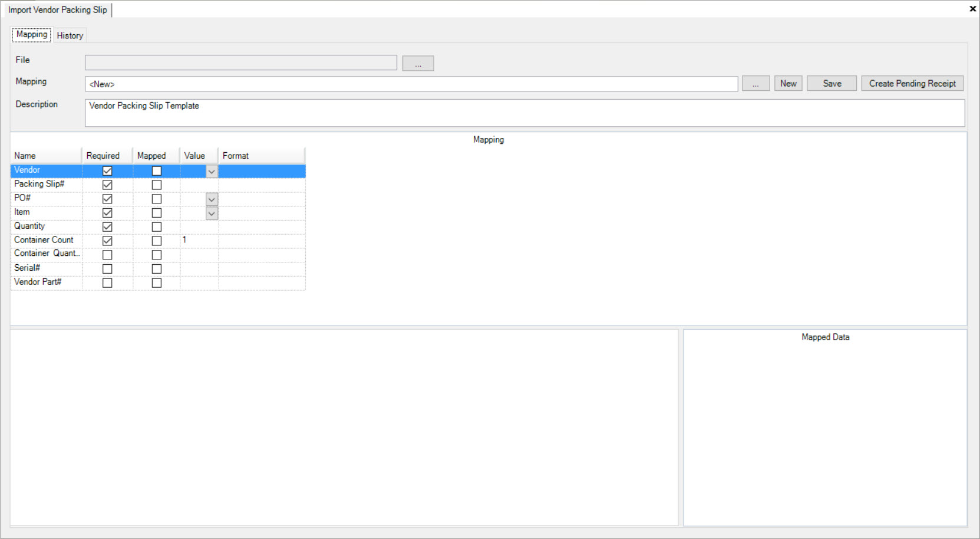Check Mapped for Vendor Part# row

(x=157, y=283)
